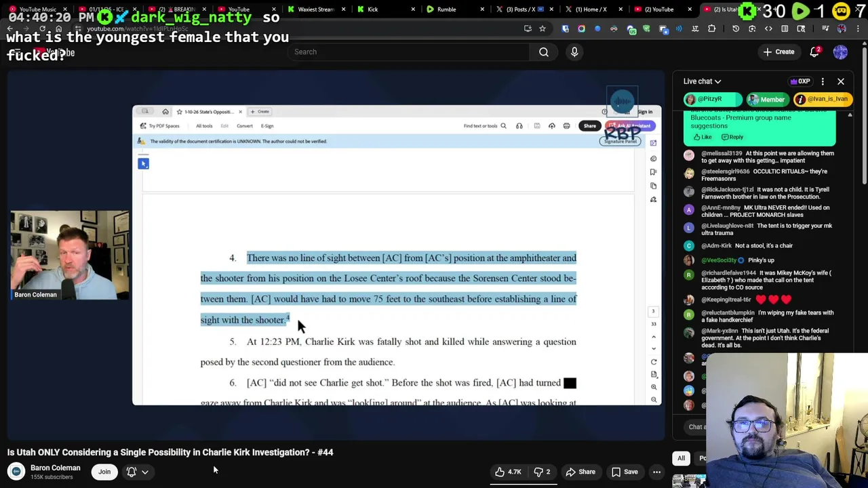
Task: Click rotate icon in Acrobat right rail
Action: (x=654, y=362)
